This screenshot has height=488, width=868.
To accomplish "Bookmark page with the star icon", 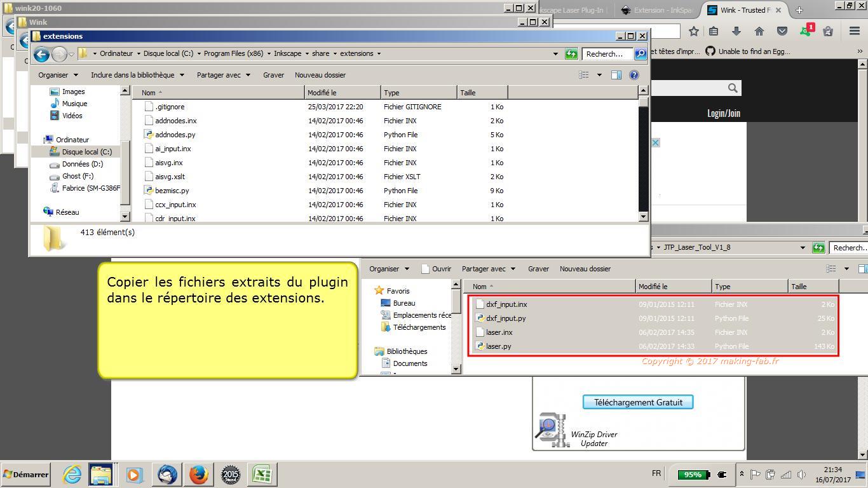I will (694, 31).
